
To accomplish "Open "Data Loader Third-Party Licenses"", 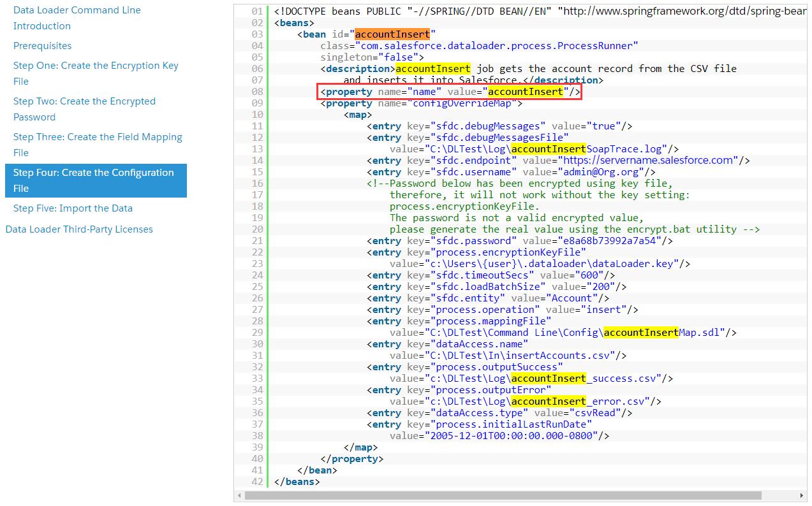I will point(78,229).
